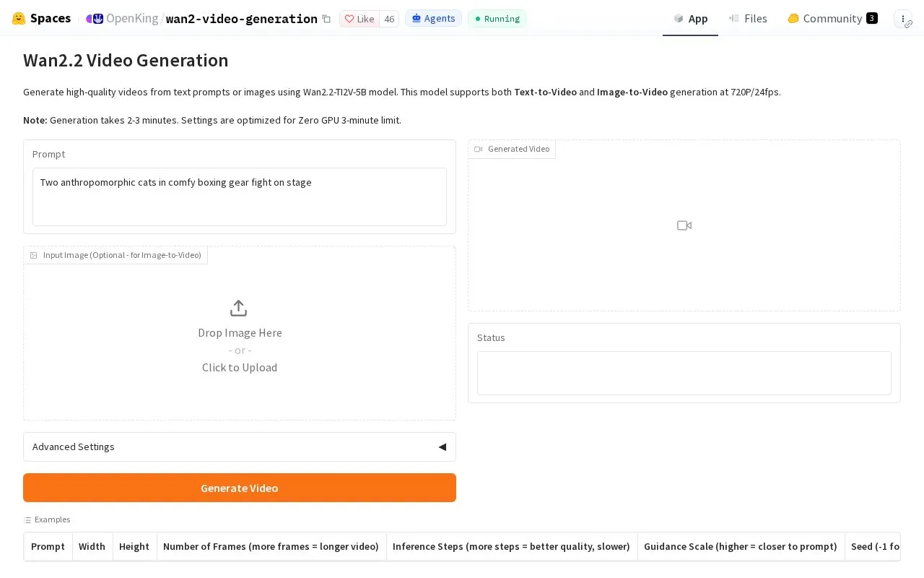Click the wan2-video-generation space name link
The image size is (924, 578).
(242, 19)
